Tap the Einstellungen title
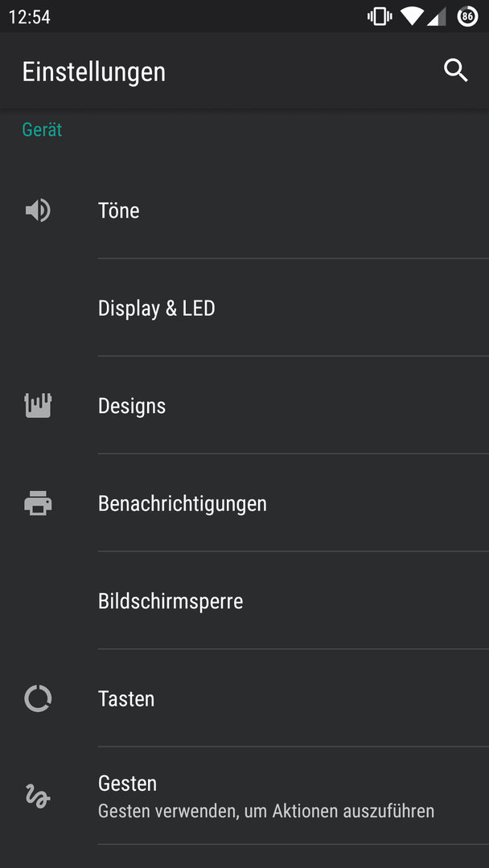 (x=94, y=72)
